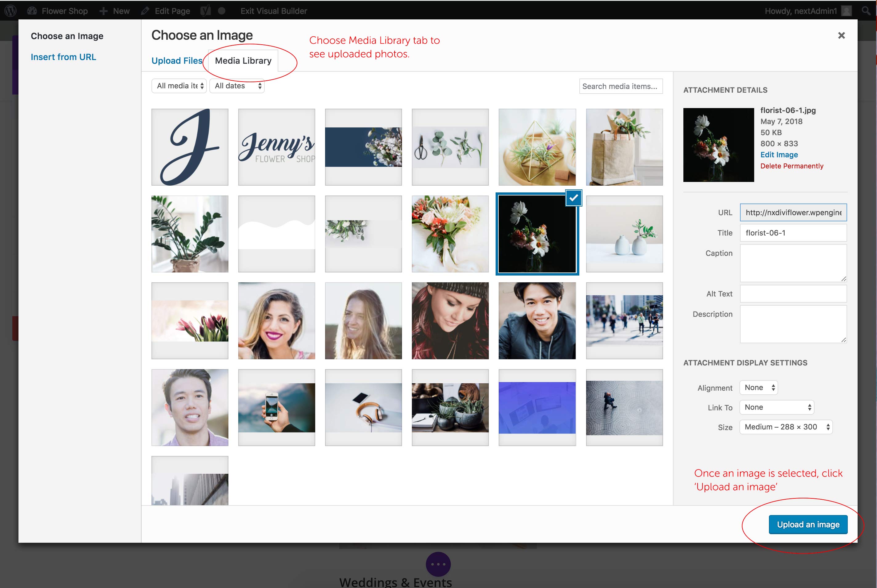Open the Yoast SEO icon
Screen dimensions: 877x588
click(205, 11)
